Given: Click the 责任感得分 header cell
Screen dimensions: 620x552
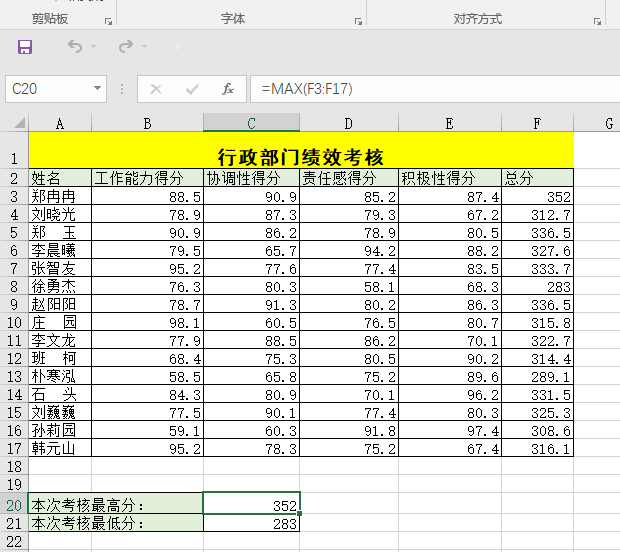Looking at the screenshot, I should tap(349, 178).
